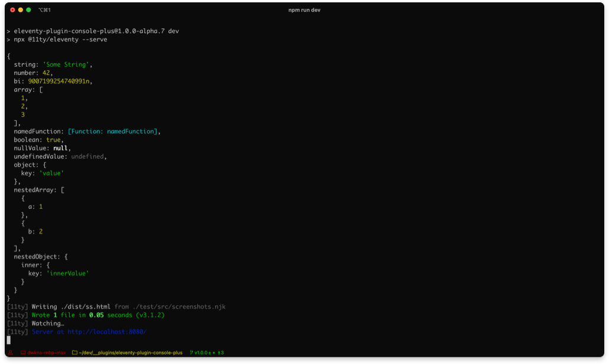Click '[Function: namedFunction]' output text
Viewport: 609px width, 364px height.
tap(112, 131)
